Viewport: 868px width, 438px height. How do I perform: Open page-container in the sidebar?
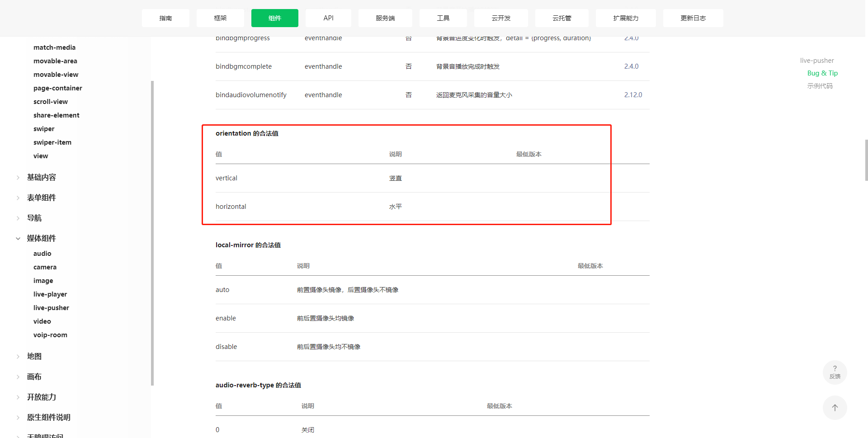click(x=57, y=88)
